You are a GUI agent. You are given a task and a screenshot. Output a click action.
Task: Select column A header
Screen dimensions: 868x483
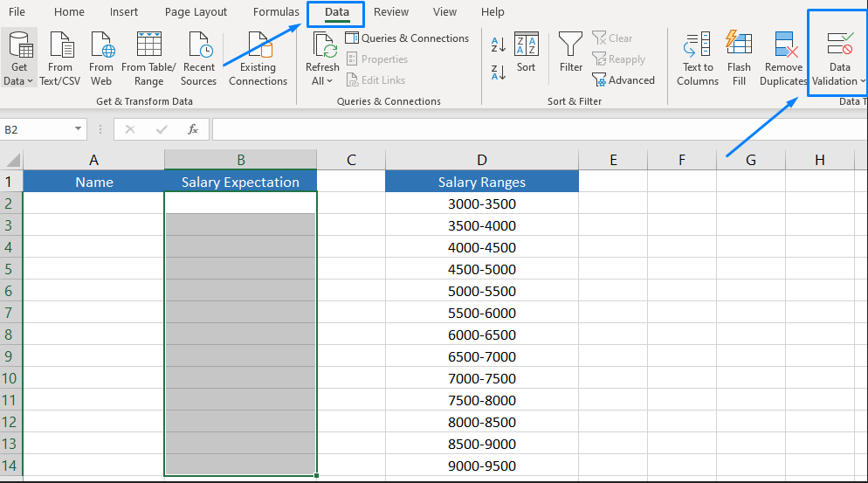pyautogui.click(x=93, y=160)
